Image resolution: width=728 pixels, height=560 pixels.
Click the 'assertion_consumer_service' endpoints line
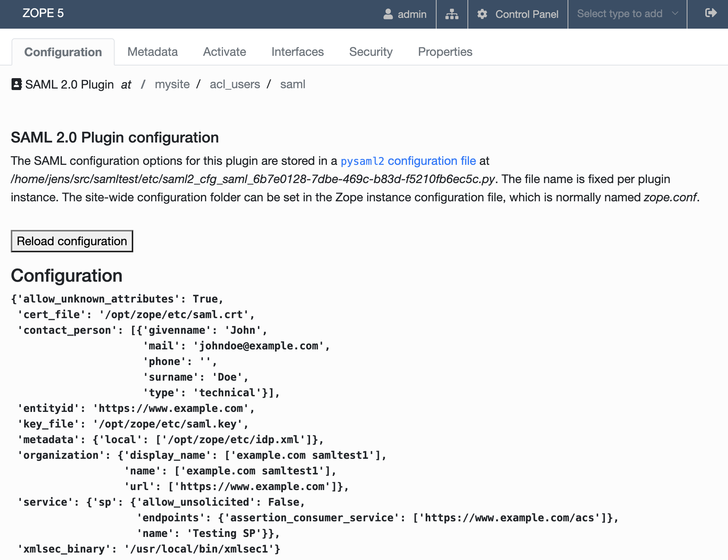tap(377, 518)
